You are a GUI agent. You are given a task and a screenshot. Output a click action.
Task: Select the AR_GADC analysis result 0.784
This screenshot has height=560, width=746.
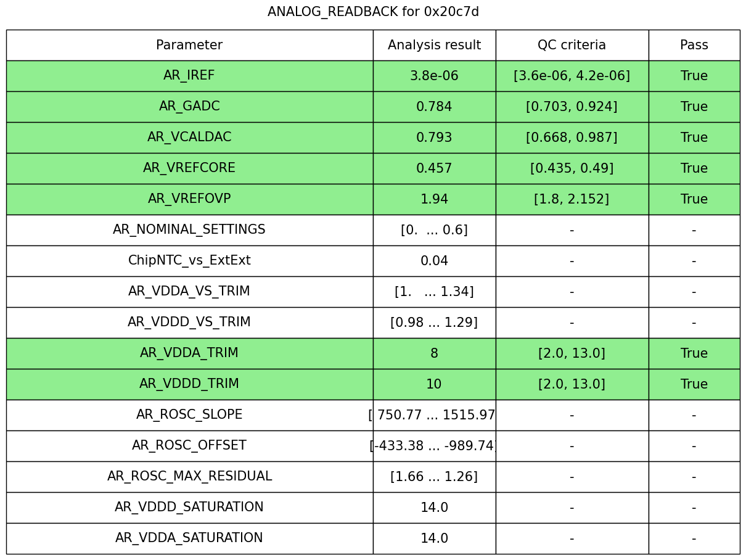434,107
